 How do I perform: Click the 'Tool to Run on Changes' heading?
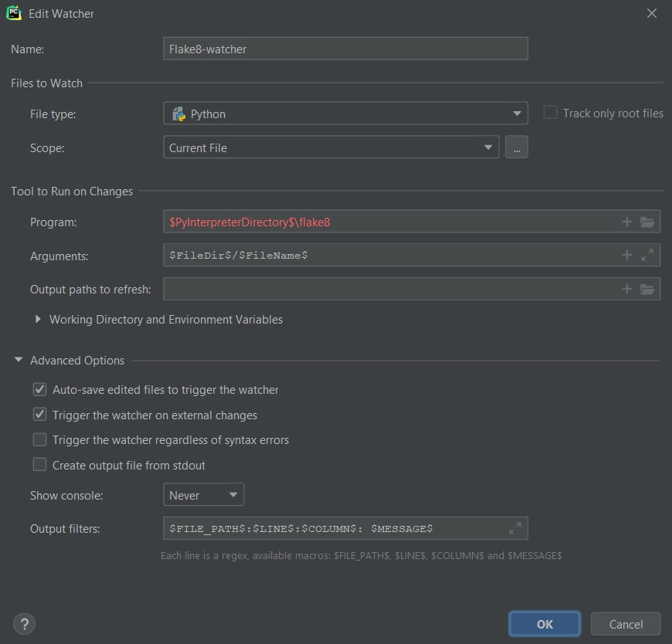click(x=72, y=191)
